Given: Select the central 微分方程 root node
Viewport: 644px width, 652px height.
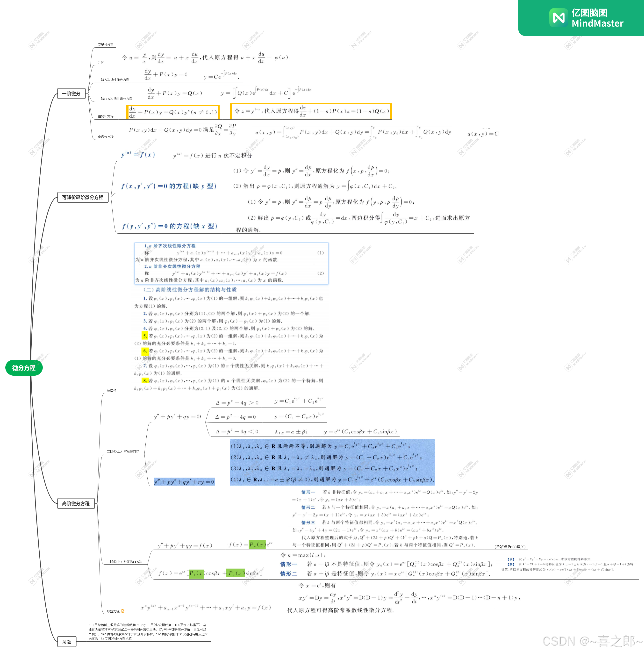Looking at the screenshot, I should tap(24, 368).
